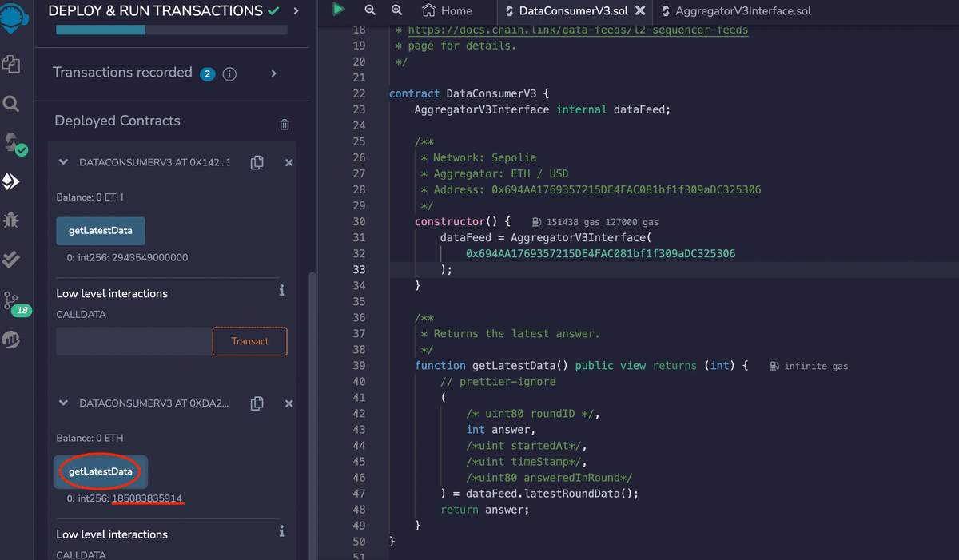The image size is (959, 560).
Task: Select the Deploy & Run Ethereum icon
Action: 11,182
